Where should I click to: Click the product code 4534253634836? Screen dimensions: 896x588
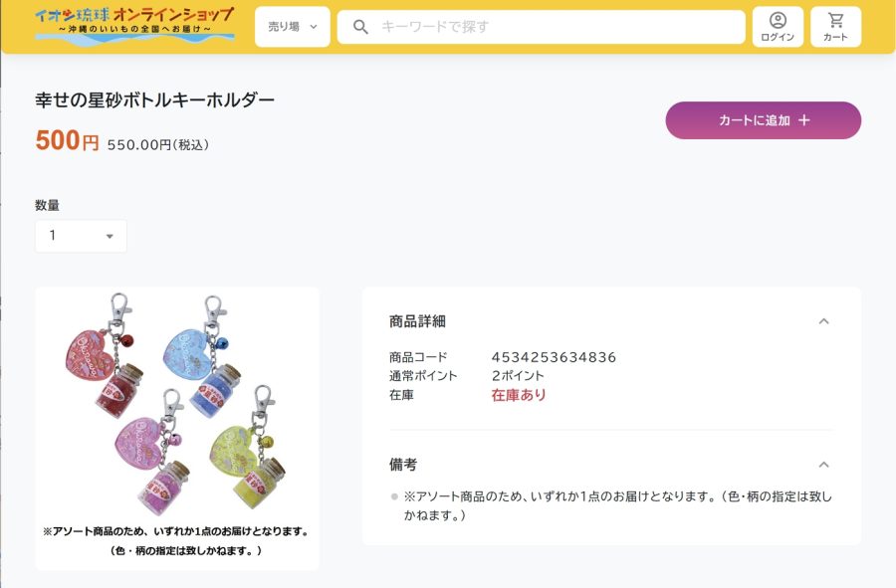click(554, 357)
